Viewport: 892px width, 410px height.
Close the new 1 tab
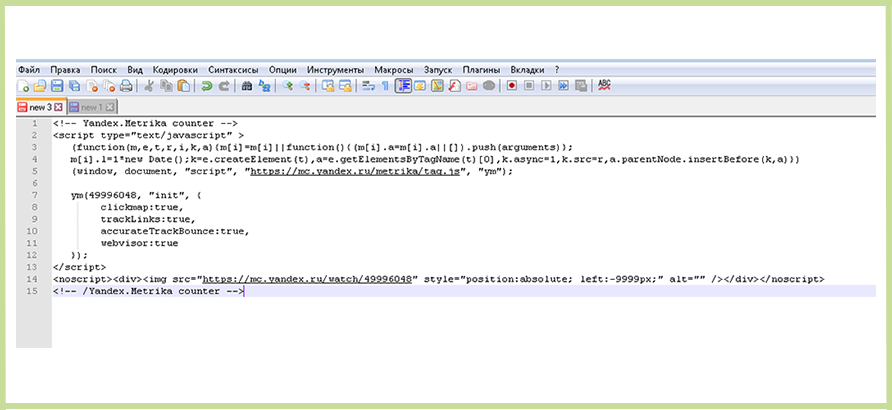click(x=110, y=107)
